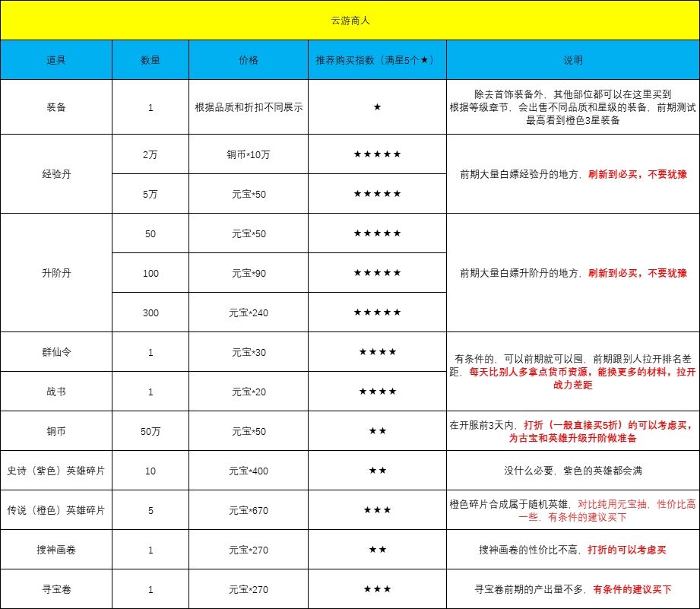The height and width of the screenshot is (609, 700).
Task: Click the 价格 column header
Action: click(x=249, y=60)
